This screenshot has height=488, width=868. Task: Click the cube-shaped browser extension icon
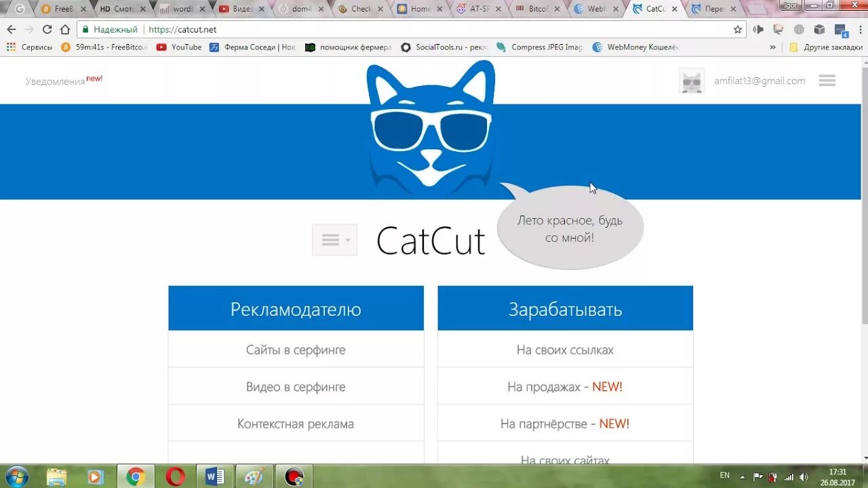coord(819,30)
